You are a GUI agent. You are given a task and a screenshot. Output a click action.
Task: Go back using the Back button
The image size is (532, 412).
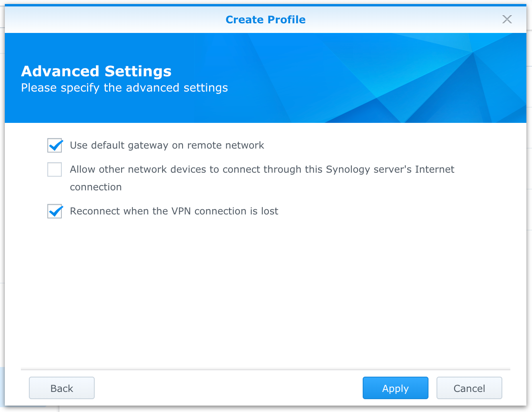[62, 388]
